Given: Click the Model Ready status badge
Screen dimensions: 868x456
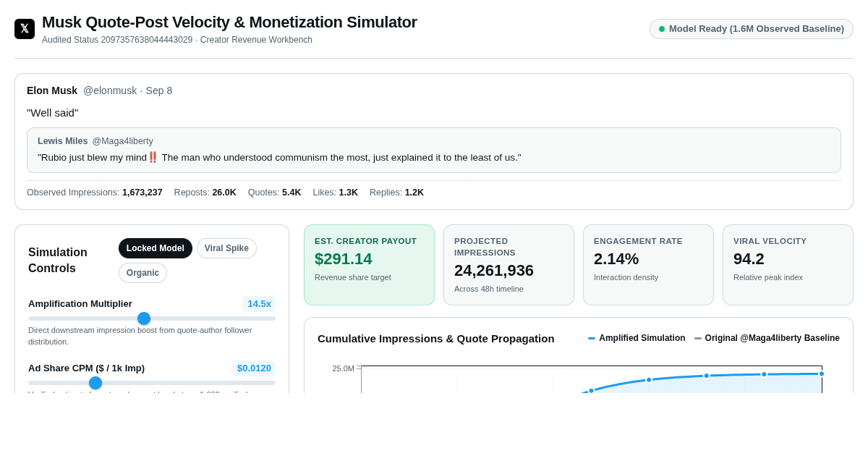Looking at the screenshot, I should point(751,29).
